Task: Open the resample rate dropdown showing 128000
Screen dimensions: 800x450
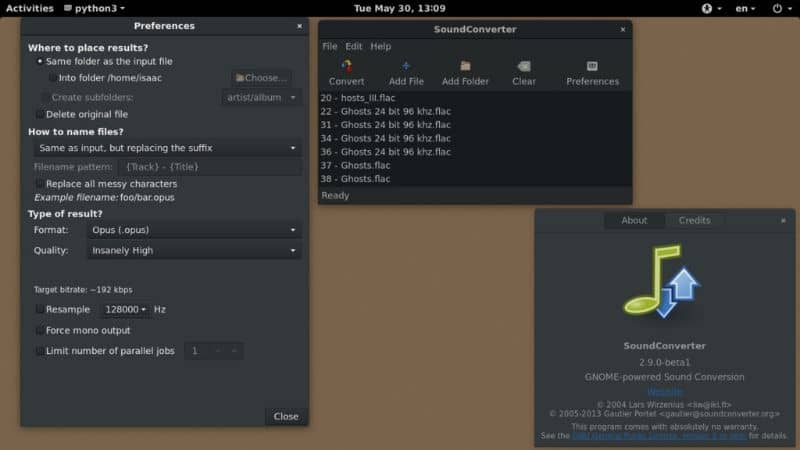Action: point(125,309)
